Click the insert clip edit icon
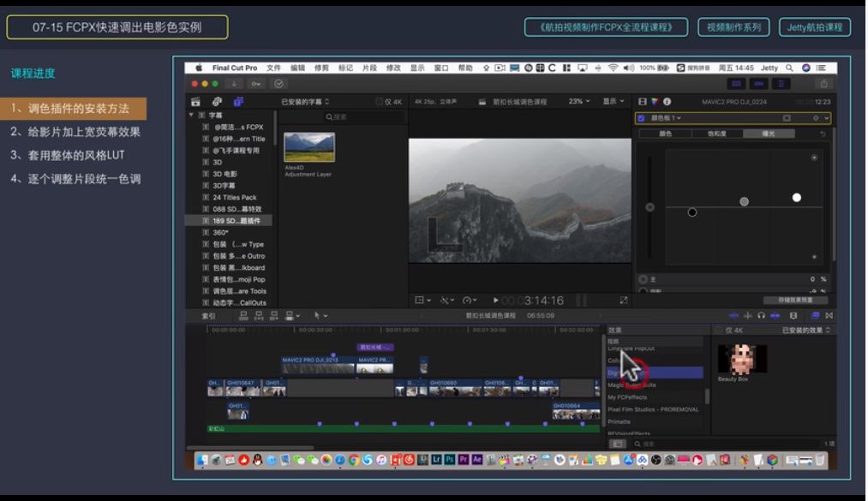 tap(259, 316)
